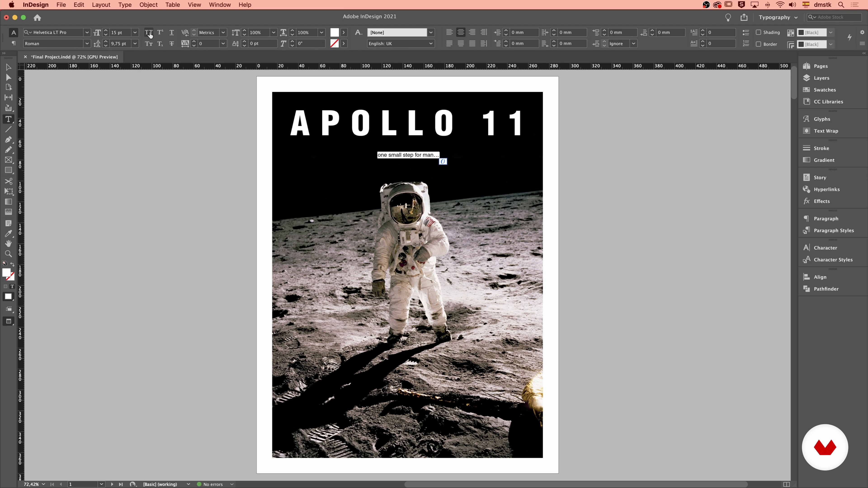Open the 15 pt font size dropdown

135,32
